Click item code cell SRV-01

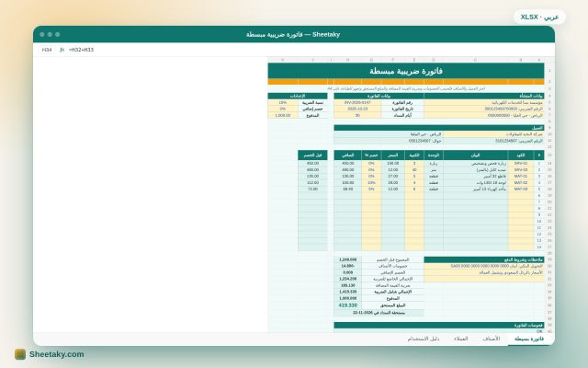[x=521, y=164]
